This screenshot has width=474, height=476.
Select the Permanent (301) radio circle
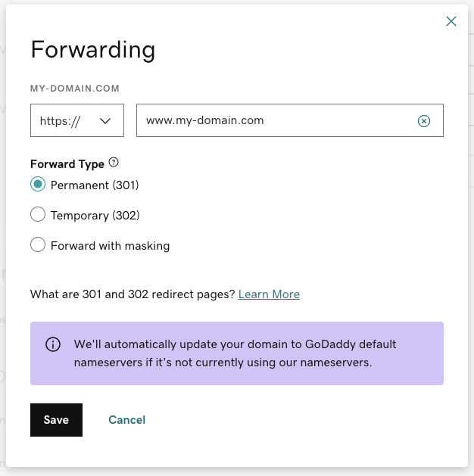click(38, 185)
